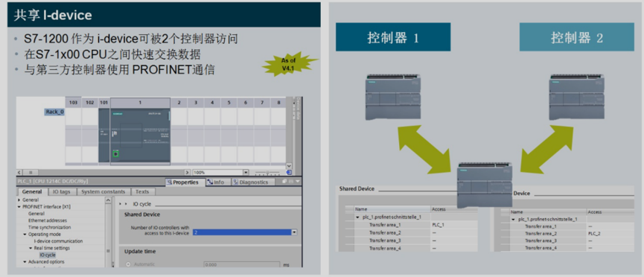Click the 控制器 2 label box
Image resolution: width=644 pixels, height=277 pixels.
pyautogui.click(x=577, y=37)
